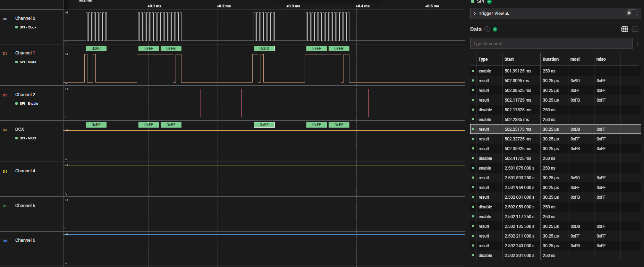Click the D5 channel color tag
This screenshot has height=267, width=644.
point(5,206)
